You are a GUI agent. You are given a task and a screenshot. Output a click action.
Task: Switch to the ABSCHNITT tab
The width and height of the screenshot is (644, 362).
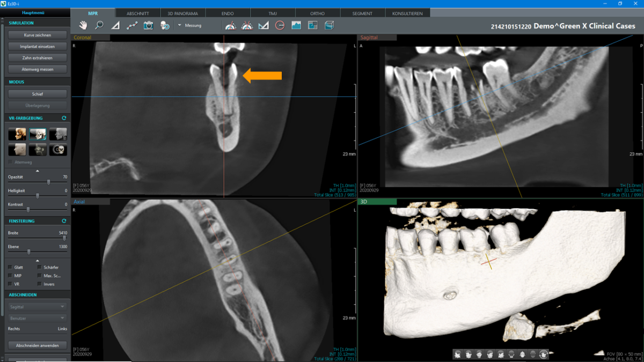pyautogui.click(x=138, y=13)
